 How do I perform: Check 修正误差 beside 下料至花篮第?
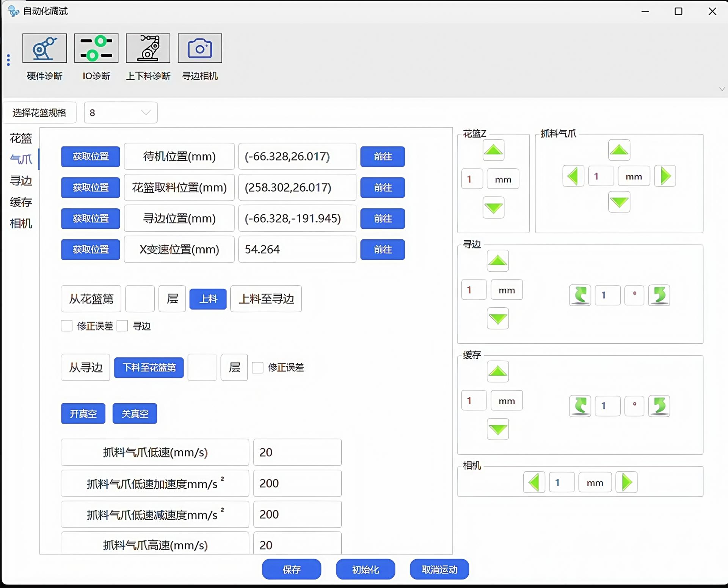[x=257, y=367]
